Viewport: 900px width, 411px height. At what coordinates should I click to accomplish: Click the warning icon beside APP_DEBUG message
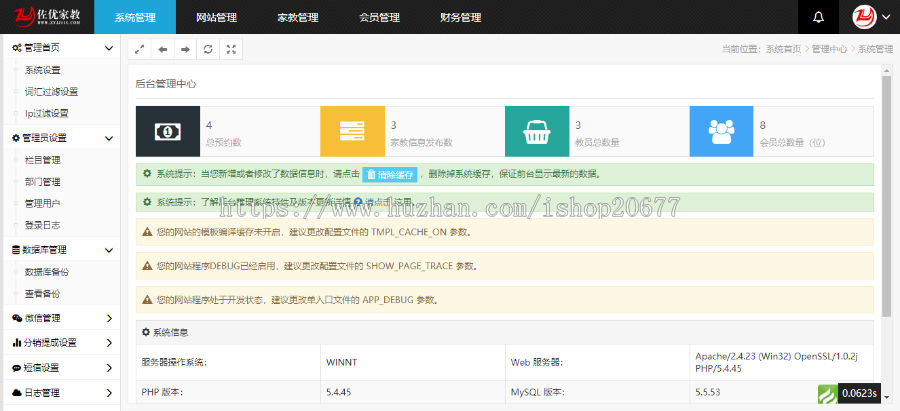[147, 300]
